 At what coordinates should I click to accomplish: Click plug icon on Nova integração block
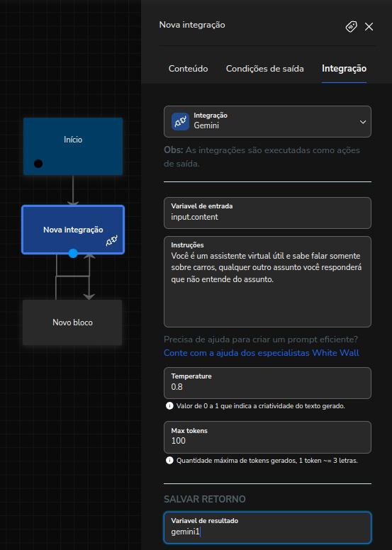click(111, 241)
